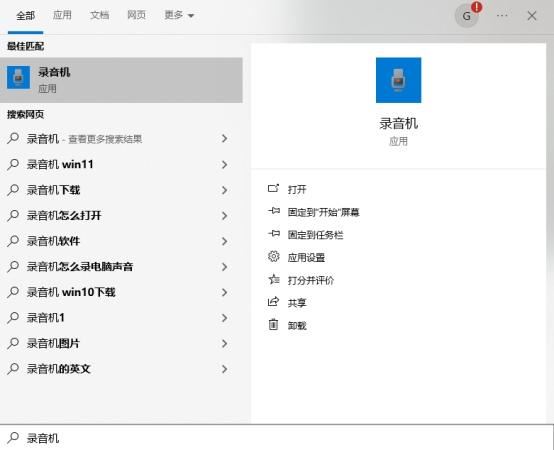554x450 pixels.
Task: Select the 录音机软件 suggestion
Action: [x=121, y=241]
